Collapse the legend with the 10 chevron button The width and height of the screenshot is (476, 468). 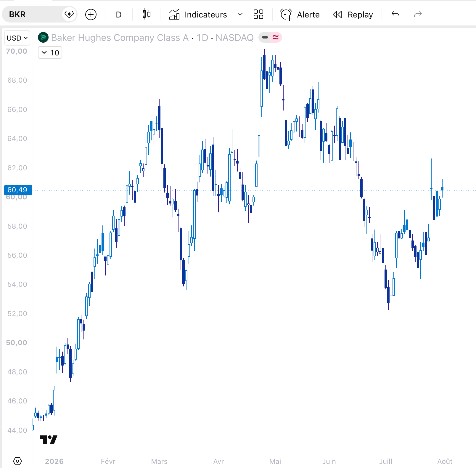click(50, 53)
